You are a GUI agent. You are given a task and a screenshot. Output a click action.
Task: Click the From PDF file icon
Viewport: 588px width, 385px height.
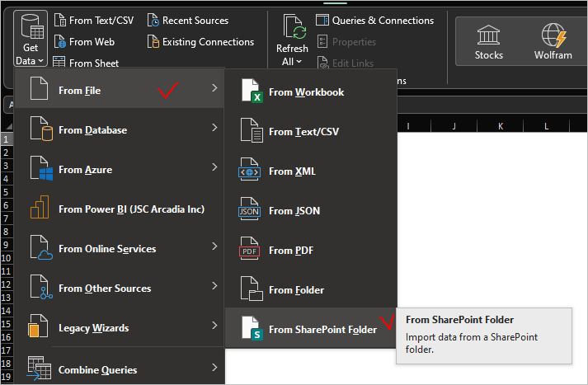click(250, 250)
